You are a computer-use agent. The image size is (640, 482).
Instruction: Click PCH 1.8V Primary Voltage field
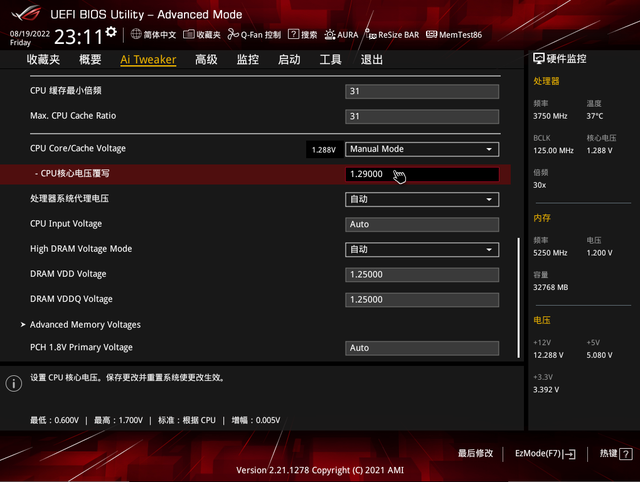coord(422,348)
